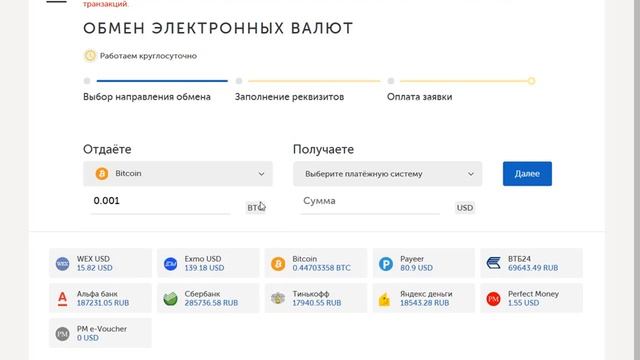Click the Обмен электронных валют heading
Screen dimensions: 640x360
click(x=218, y=29)
